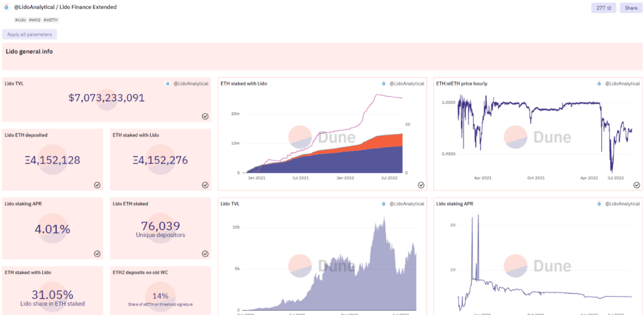Image resolution: width=644 pixels, height=315 pixels.
Task: Click the 0.9500 axis label on price chart
Action: click(450, 154)
